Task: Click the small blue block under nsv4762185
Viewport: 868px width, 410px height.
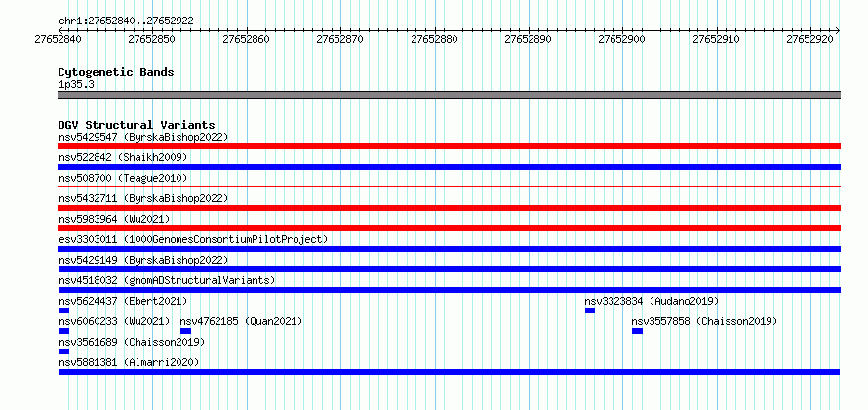Action: tap(185, 331)
